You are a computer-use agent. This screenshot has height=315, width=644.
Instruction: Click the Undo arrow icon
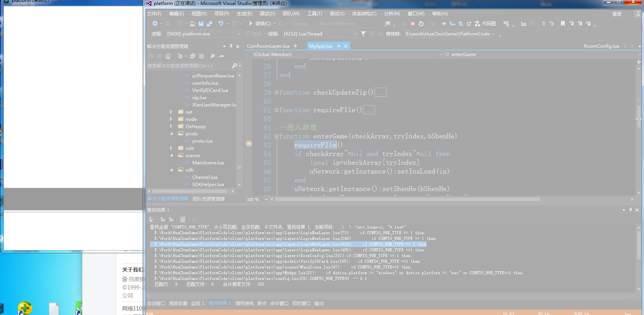click(x=221, y=24)
